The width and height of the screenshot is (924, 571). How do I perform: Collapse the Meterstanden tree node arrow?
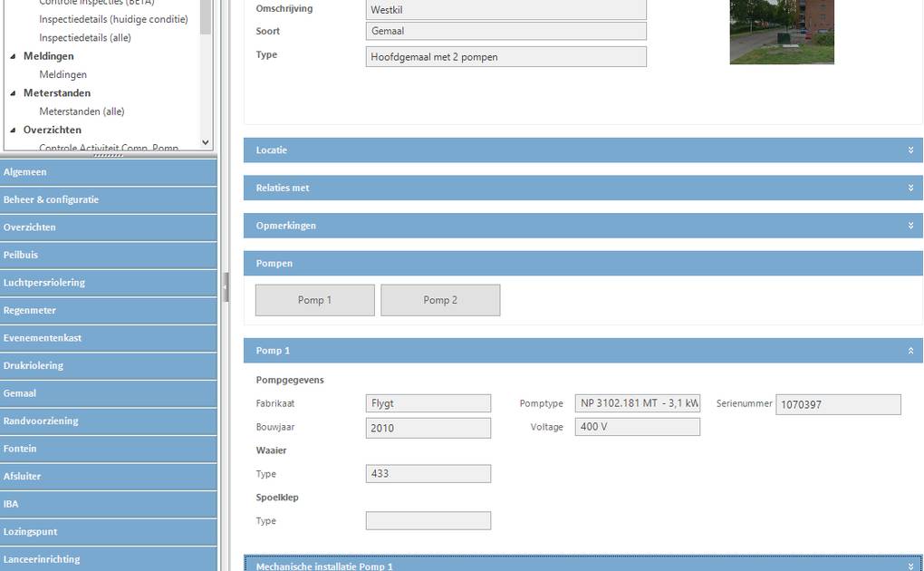click(x=14, y=93)
